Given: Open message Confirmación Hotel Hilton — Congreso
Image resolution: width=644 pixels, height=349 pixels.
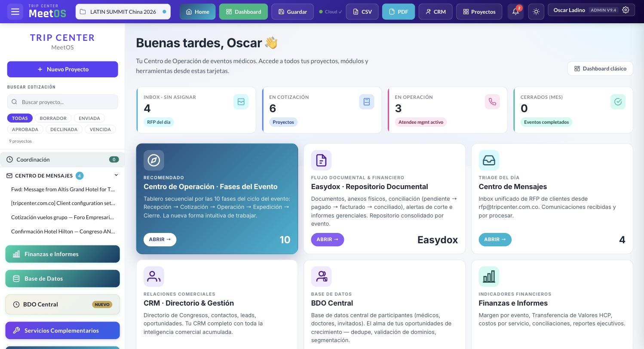Looking at the screenshot, I should [x=63, y=231].
